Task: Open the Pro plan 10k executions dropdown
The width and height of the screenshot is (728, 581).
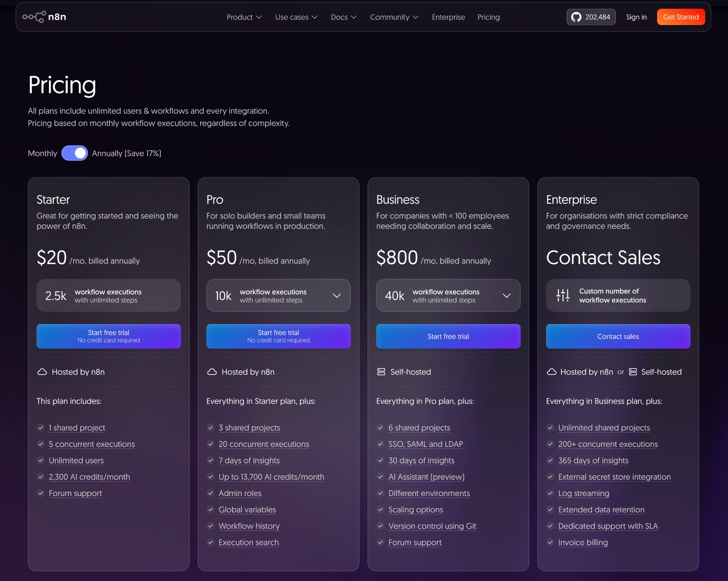Action: pyautogui.click(x=278, y=296)
